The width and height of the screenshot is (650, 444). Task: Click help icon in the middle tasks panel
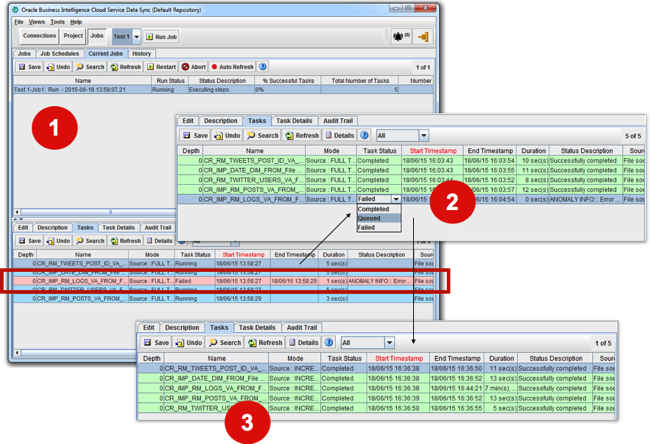click(364, 135)
